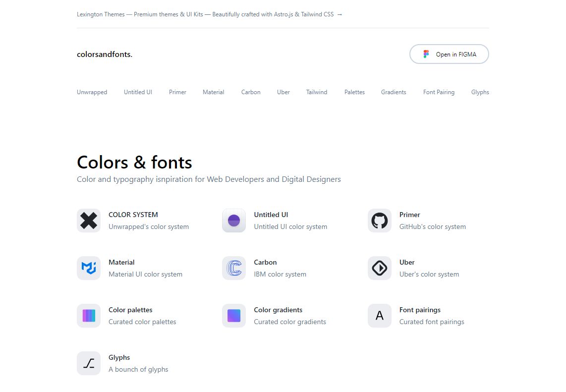Select Glyphs in the top navigation
Image resolution: width=566 pixels, height=392 pixels.
(480, 92)
